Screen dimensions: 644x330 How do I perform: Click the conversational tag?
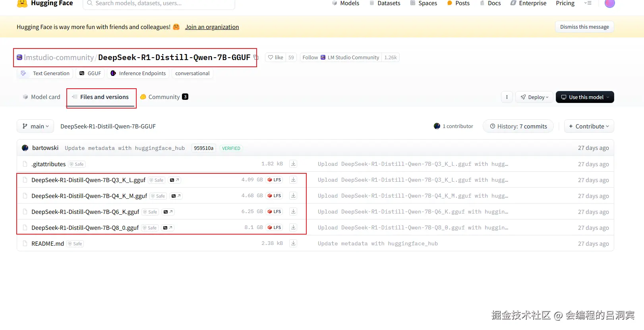192,74
